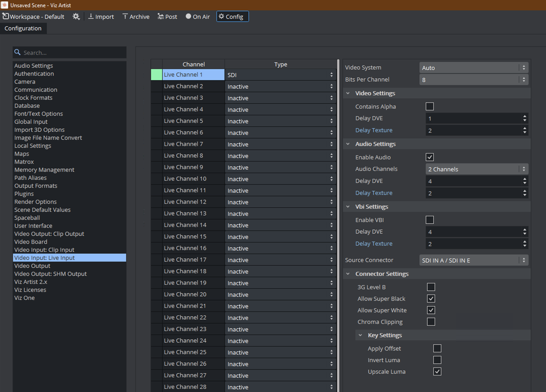Open the Video System dropdown
This screenshot has height=392, width=546.
pos(471,68)
